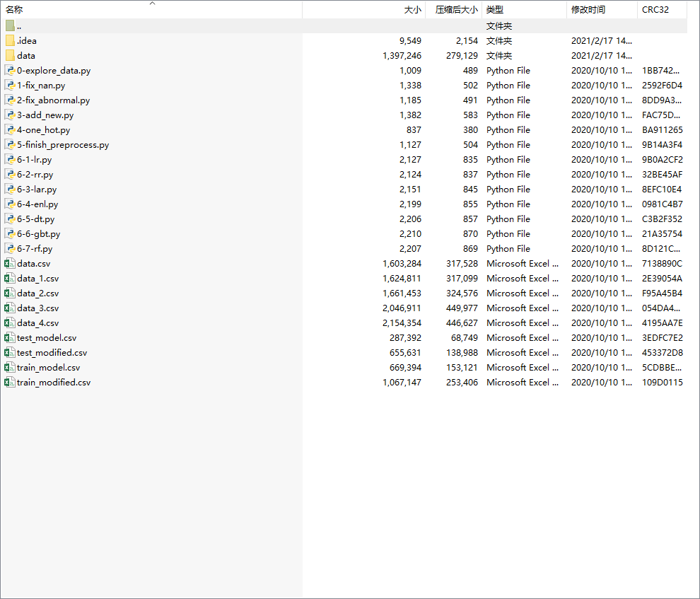
Task: Click the data_2.csv Excel file icon
Action: [10, 293]
